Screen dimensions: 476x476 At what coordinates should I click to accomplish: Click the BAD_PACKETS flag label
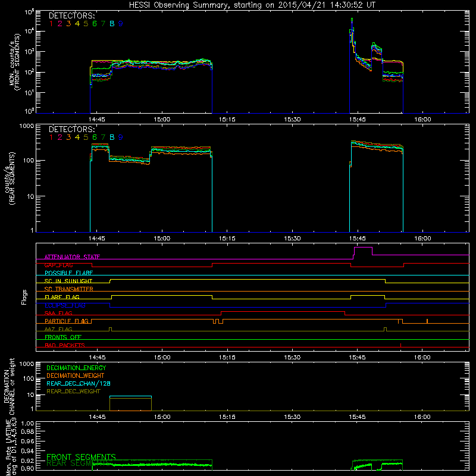[65, 345]
